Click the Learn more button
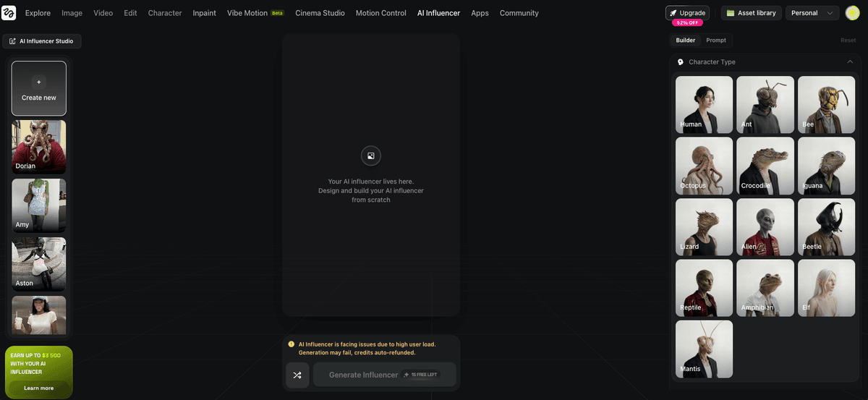 (x=39, y=388)
